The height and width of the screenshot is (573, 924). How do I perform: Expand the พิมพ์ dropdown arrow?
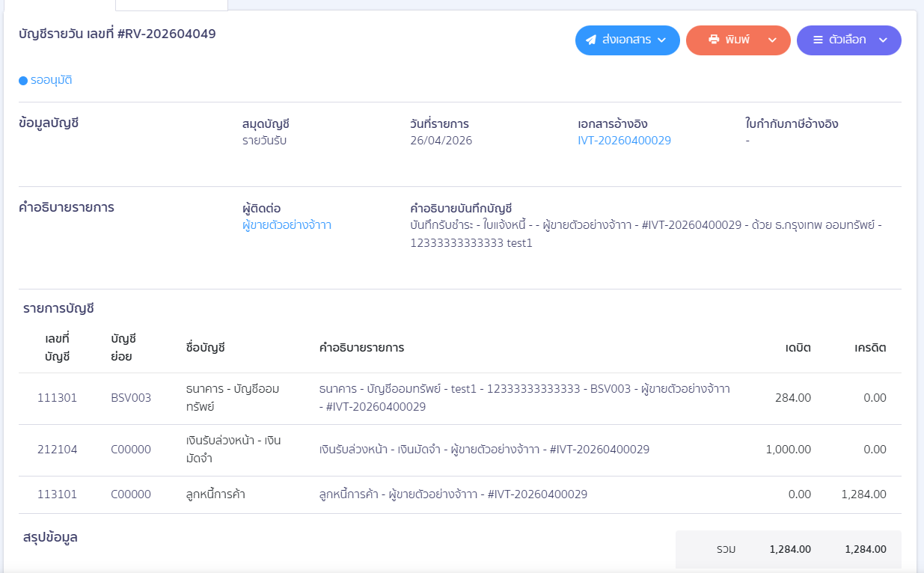(772, 40)
